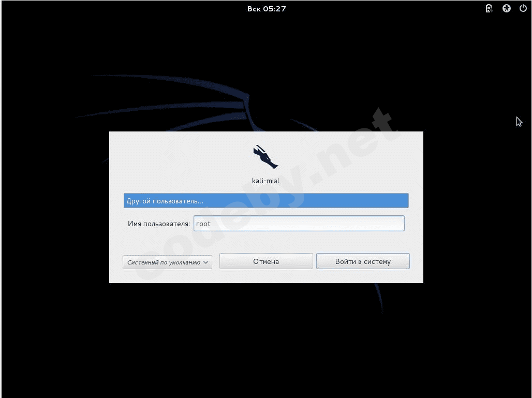Click the Войти в систему button
The height and width of the screenshot is (398, 532).
pyautogui.click(x=363, y=261)
